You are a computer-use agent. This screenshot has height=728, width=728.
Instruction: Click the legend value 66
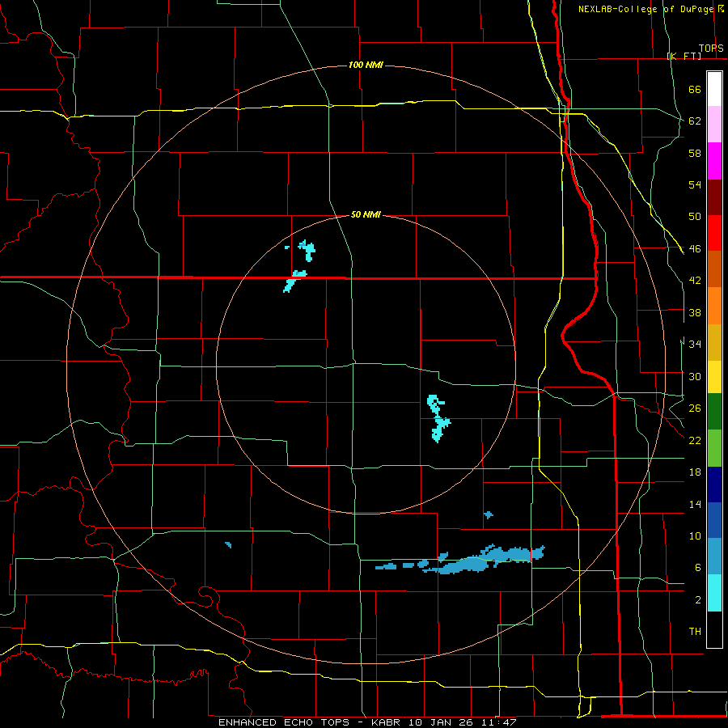coord(695,90)
